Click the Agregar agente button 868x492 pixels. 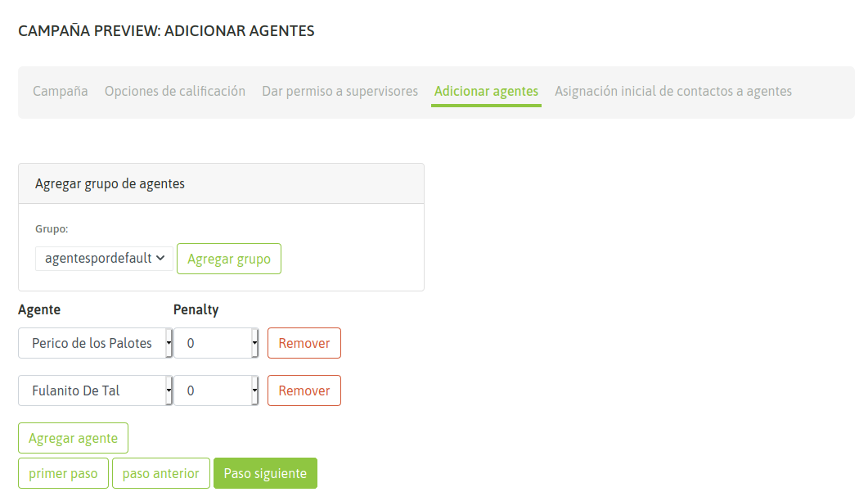(73, 438)
